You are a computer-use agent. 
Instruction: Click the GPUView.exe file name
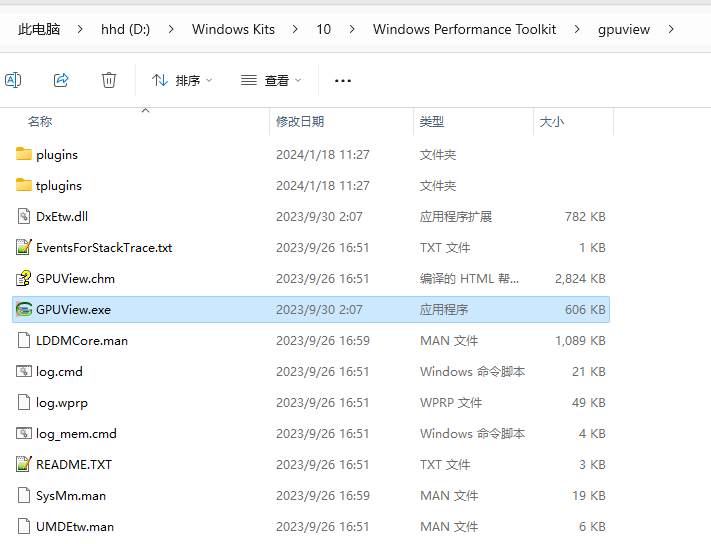tap(73, 310)
